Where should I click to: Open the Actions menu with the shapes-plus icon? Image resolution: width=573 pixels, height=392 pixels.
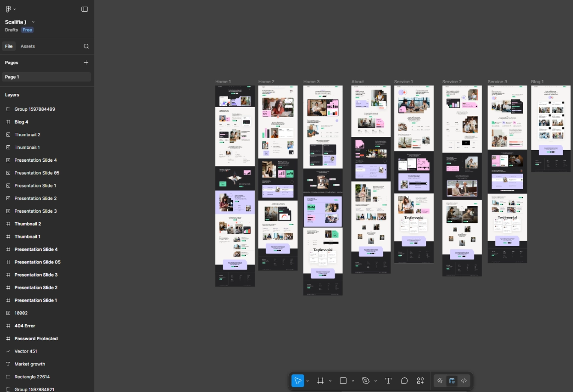pyautogui.click(x=420, y=381)
